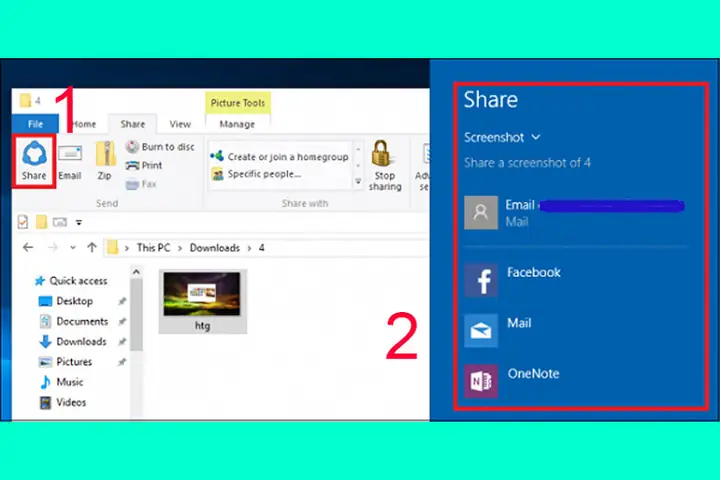Open the Manage tab under Picture Tools
The height and width of the screenshot is (480, 720).
(237, 124)
